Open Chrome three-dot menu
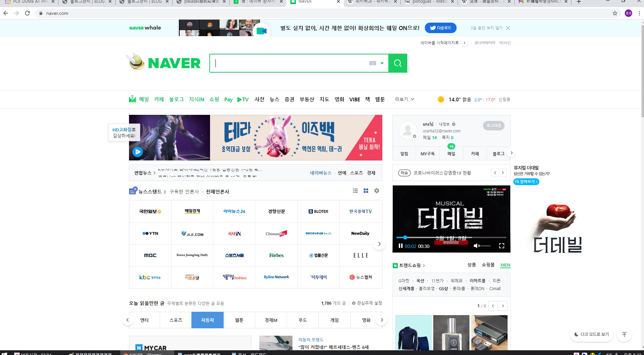Viewport: 644px width, 355px height. [639, 13]
